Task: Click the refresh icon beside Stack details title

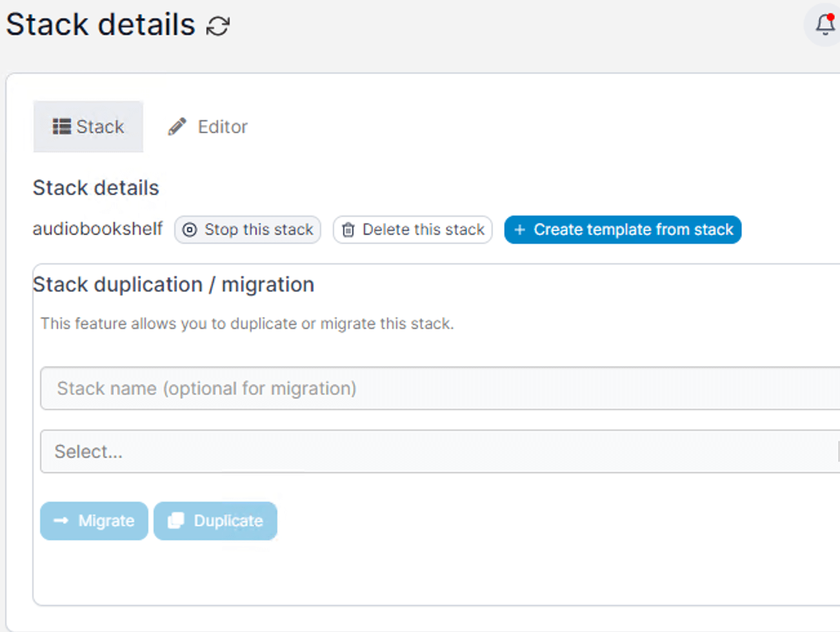Action: [218, 26]
